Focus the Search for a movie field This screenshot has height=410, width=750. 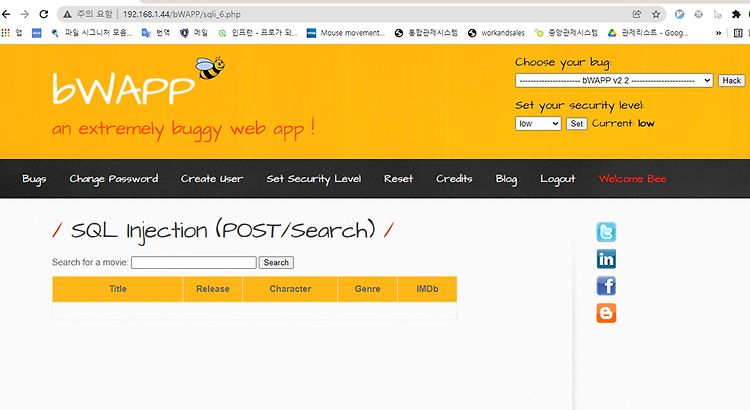[x=194, y=263]
